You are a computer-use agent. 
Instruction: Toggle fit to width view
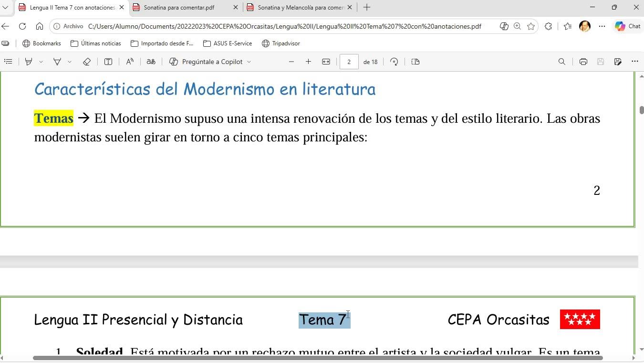(326, 62)
